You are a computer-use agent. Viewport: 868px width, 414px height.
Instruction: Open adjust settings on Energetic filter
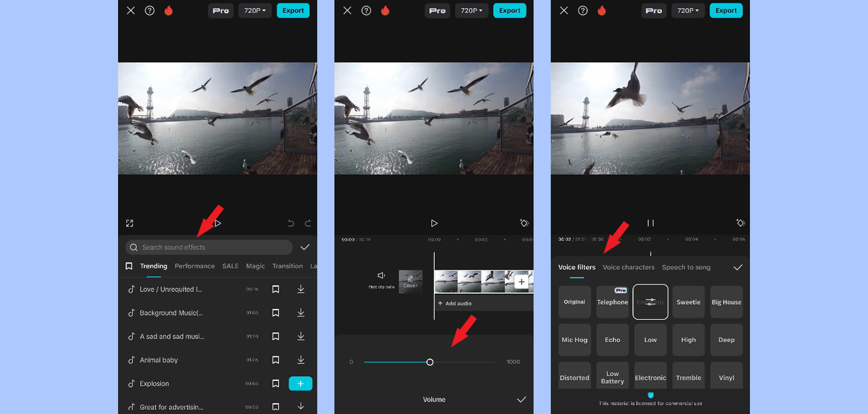pyautogui.click(x=650, y=302)
